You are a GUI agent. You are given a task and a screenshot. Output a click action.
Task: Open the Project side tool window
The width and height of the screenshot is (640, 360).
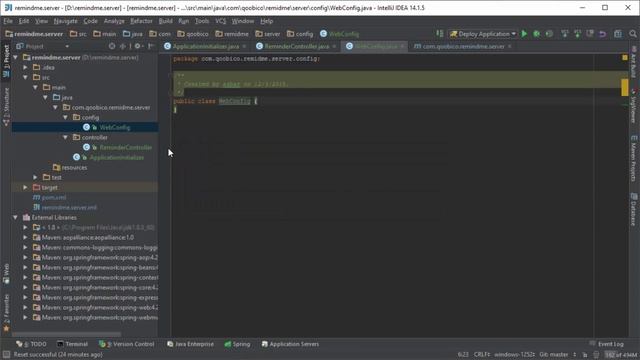6,61
